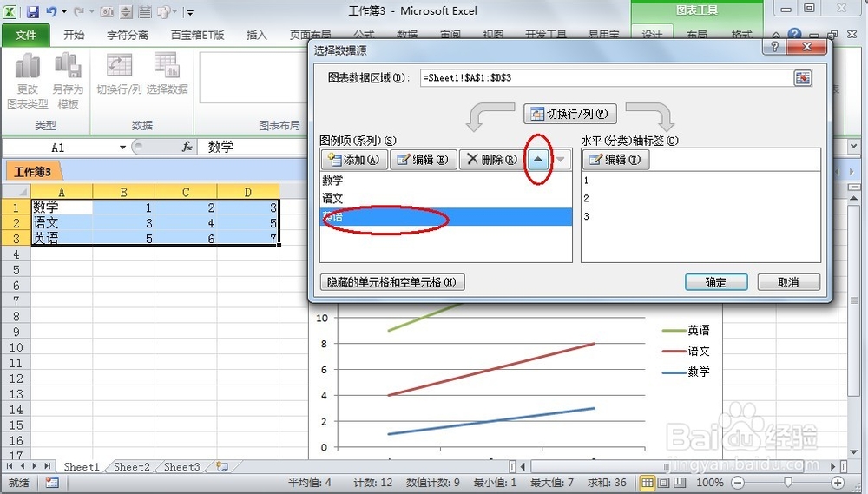Click the camera icon in quick access toolbar
The width and height of the screenshot is (868, 494).
[x=107, y=11]
